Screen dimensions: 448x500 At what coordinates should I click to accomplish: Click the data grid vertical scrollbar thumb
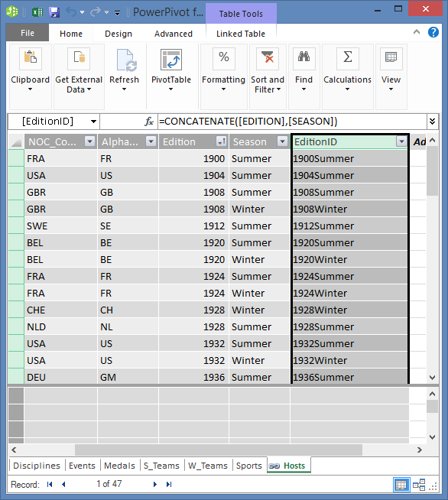click(x=432, y=170)
